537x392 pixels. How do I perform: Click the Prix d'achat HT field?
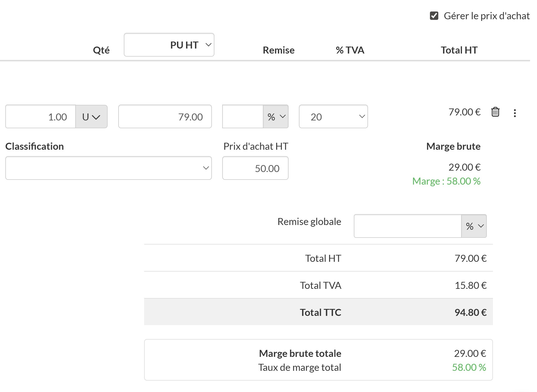pyautogui.click(x=255, y=168)
